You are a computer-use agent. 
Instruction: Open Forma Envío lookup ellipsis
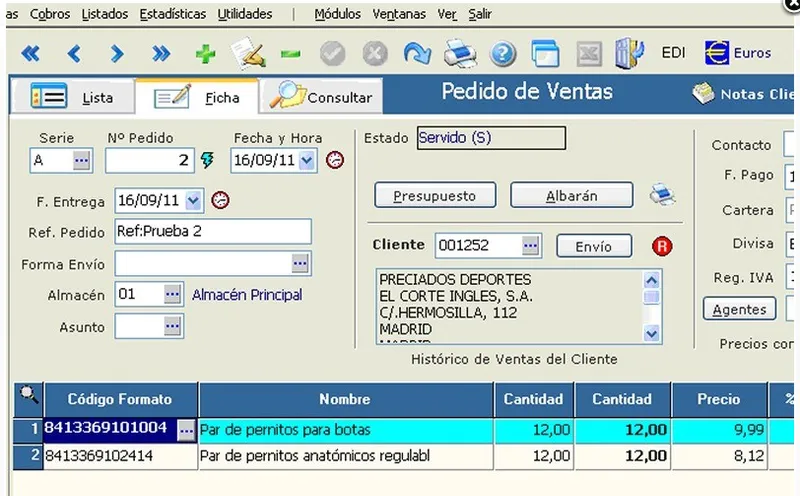pos(300,263)
